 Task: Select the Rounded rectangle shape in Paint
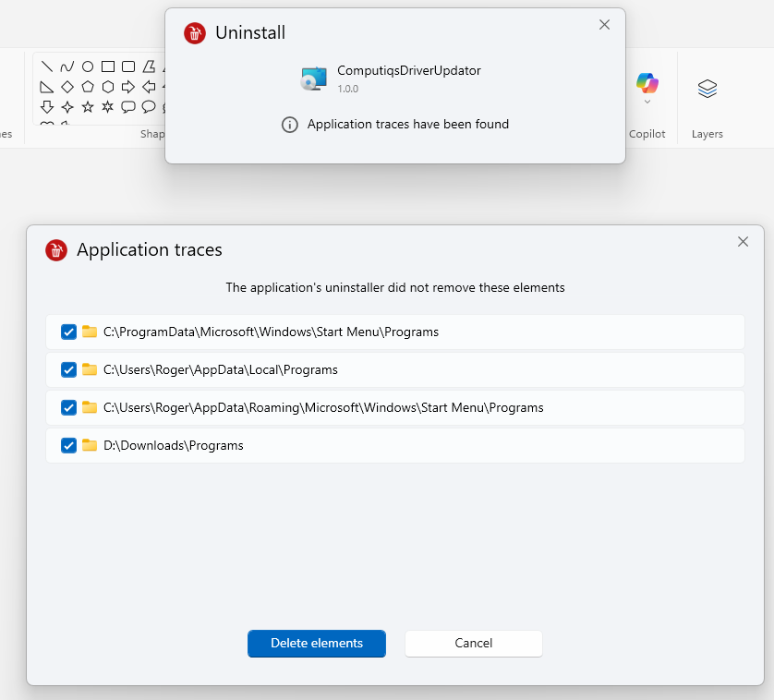pos(128,66)
